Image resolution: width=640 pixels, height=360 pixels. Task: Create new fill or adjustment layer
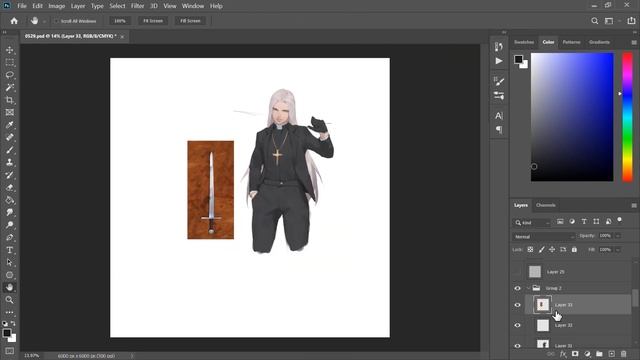[587, 354]
